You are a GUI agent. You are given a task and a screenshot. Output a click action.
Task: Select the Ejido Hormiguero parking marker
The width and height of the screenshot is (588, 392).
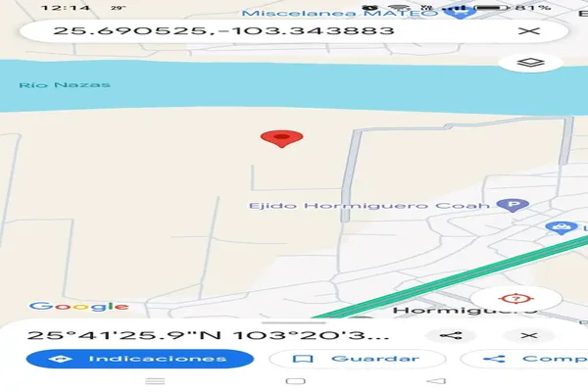(x=513, y=205)
